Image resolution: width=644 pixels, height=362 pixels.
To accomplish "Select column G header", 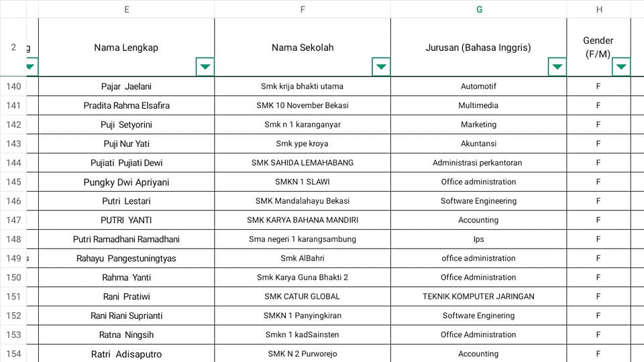I will (479, 9).
